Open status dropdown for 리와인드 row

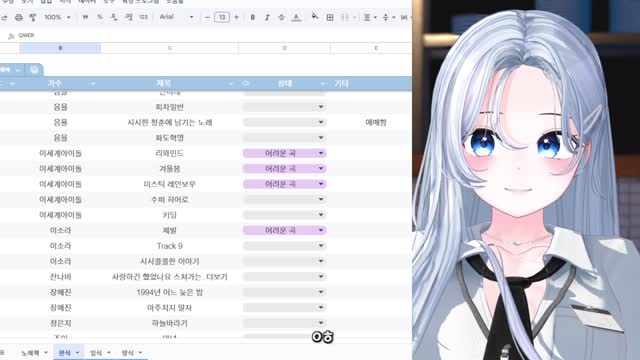pos(321,153)
